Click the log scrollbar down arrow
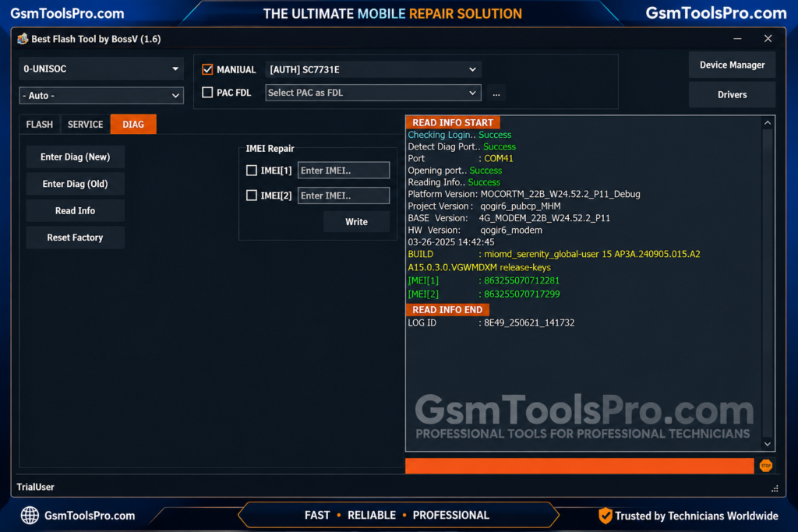This screenshot has height=532, width=798. tap(768, 444)
